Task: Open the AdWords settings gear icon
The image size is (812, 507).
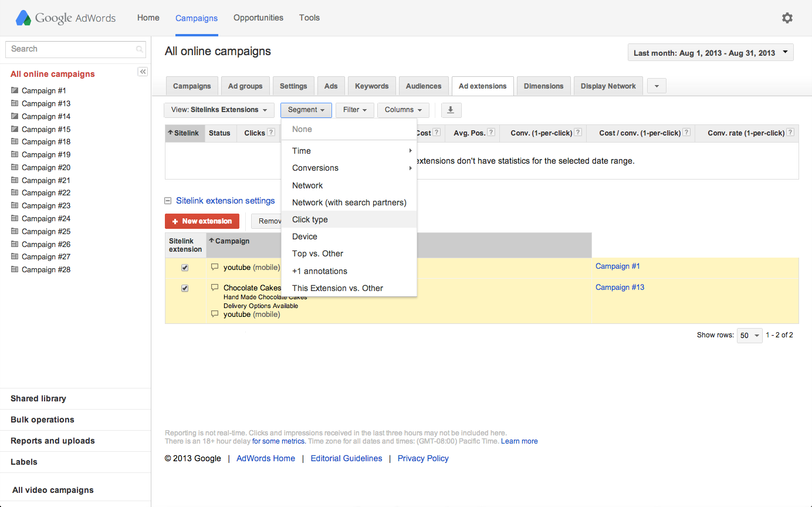Action: [x=787, y=18]
